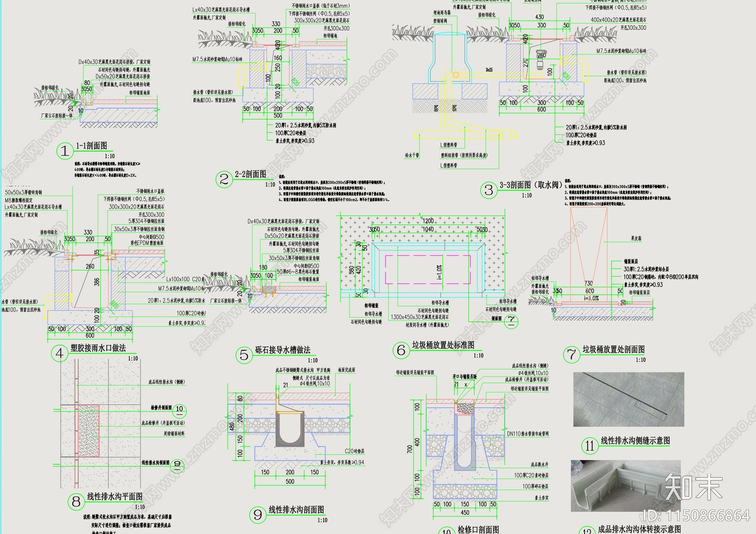Viewport: 756px width, 534px height.
Task: Select the "1200" dimension in drawing 6
Action: 428,221
